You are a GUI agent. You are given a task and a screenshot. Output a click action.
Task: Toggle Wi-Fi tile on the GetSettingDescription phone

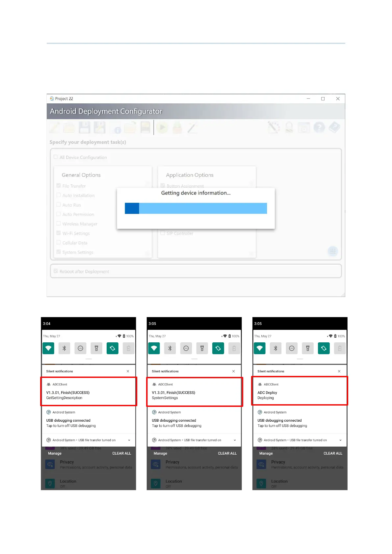pos(48,348)
